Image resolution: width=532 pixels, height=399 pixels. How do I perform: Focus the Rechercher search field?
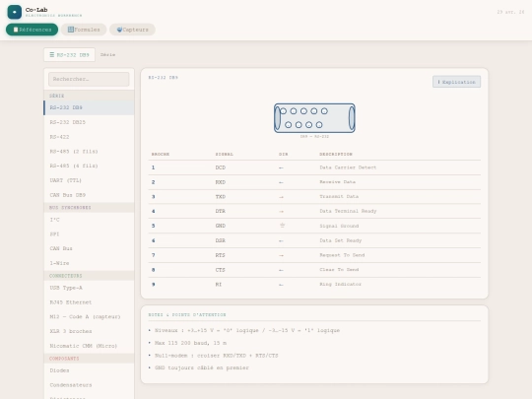pyautogui.click(x=89, y=79)
